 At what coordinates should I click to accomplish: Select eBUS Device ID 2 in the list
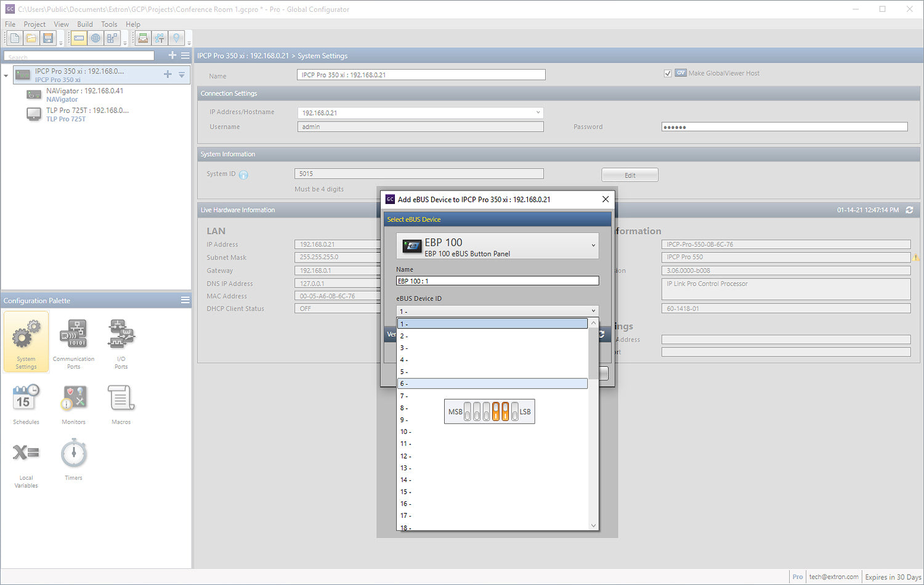point(492,336)
